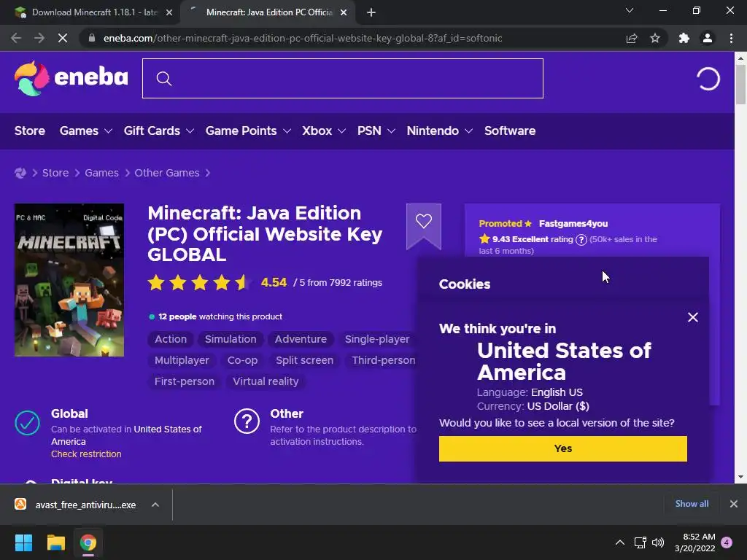Select the Single-player tag
The width and height of the screenshot is (747, 560).
[377, 339]
